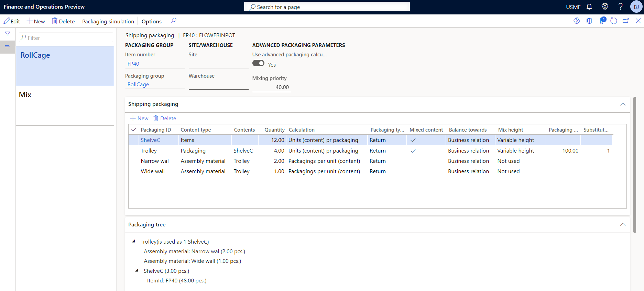This screenshot has width=644, height=291.
Task: Open the Help question mark
Action: [621, 7]
